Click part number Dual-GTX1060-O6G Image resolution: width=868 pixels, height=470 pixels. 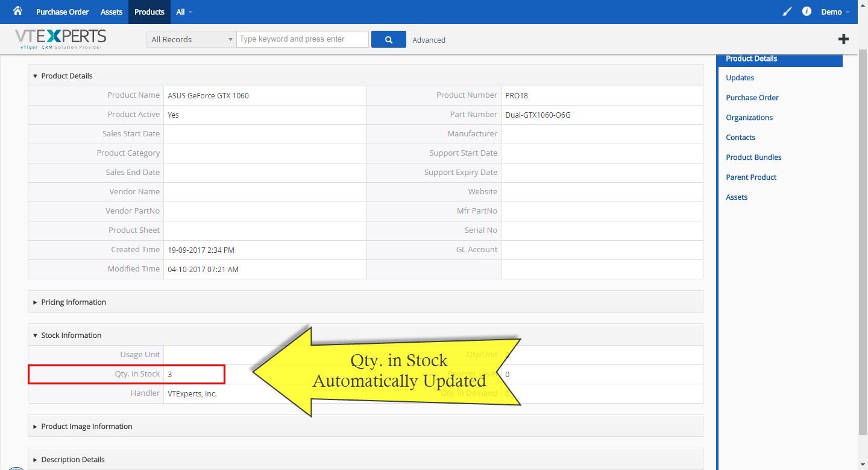point(538,115)
